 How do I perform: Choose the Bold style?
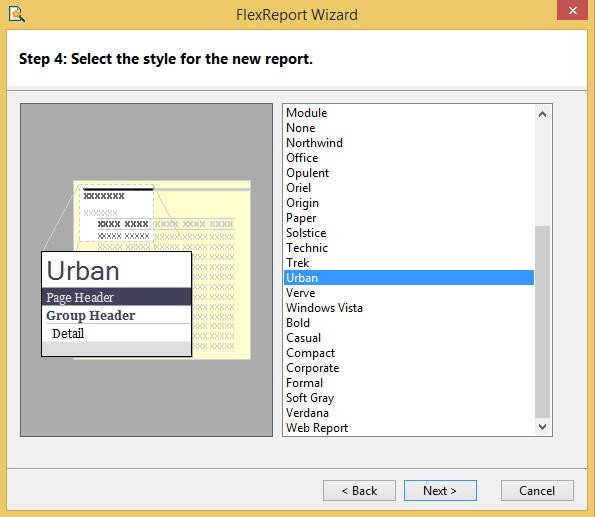coord(409,323)
